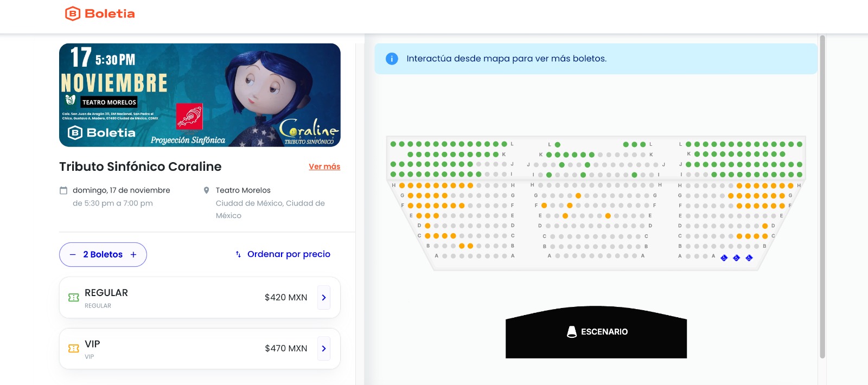The height and width of the screenshot is (385, 868).
Task: Click the Coraline event banner image
Action: coord(200,95)
